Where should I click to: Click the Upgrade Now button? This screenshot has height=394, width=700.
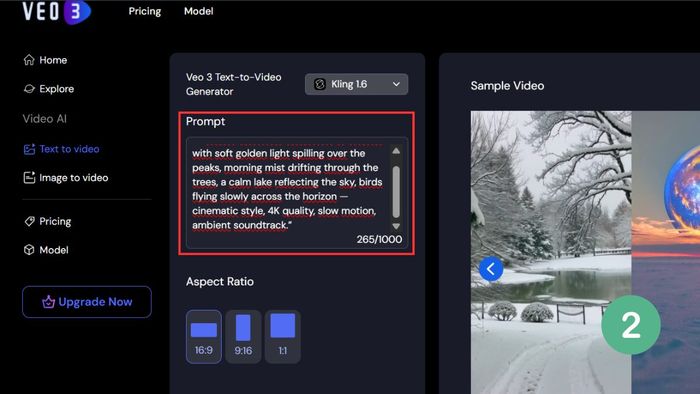(87, 302)
